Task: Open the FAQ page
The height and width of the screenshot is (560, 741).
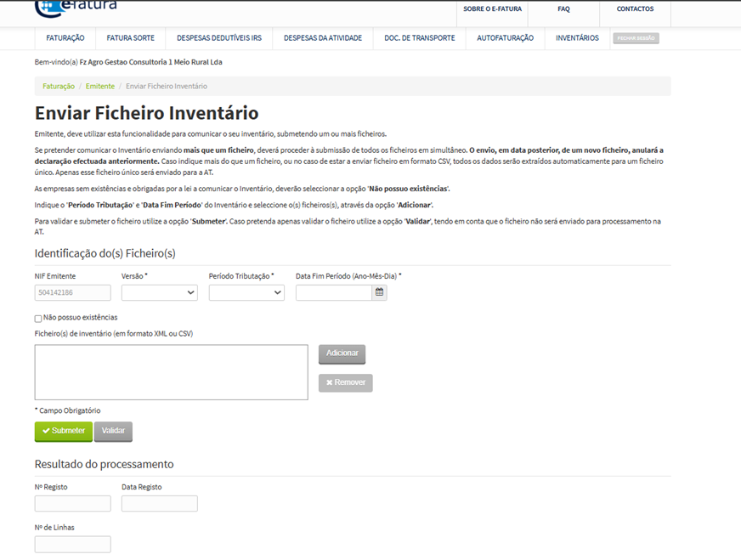Action: click(x=563, y=8)
